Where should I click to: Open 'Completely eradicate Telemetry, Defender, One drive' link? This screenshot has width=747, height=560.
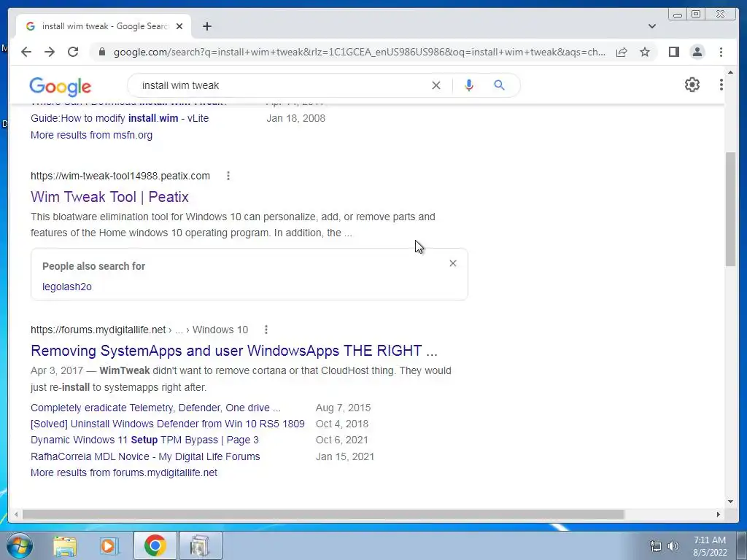point(156,408)
